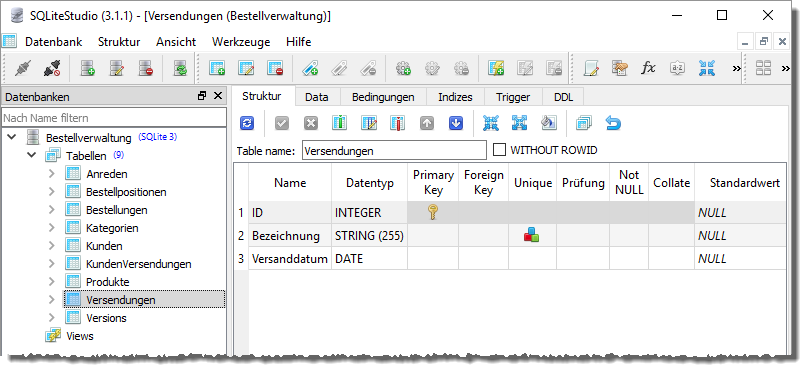807x373 pixels.
Task: Click the create similar table icon
Action: click(x=584, y=123)
